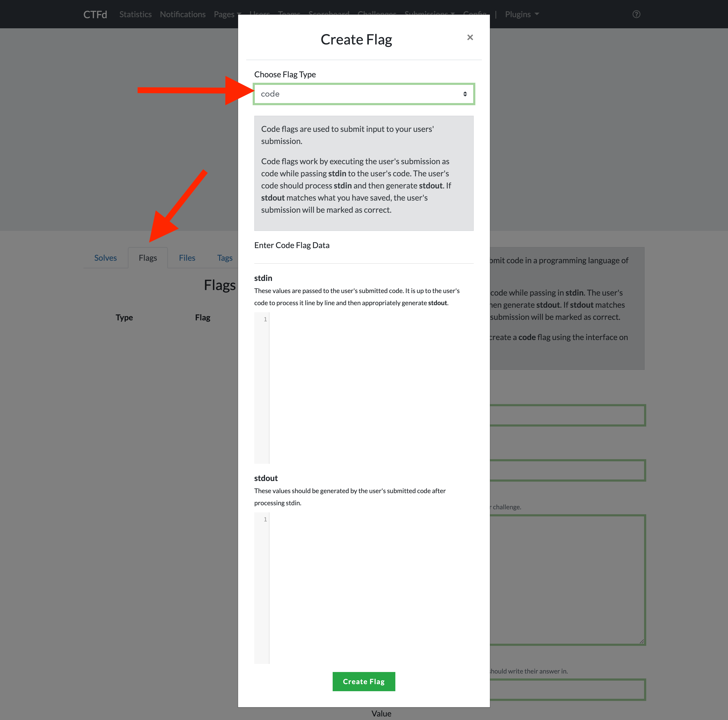Open the Tags tab
Screen dimensions: 728x720
pos(224,258)
